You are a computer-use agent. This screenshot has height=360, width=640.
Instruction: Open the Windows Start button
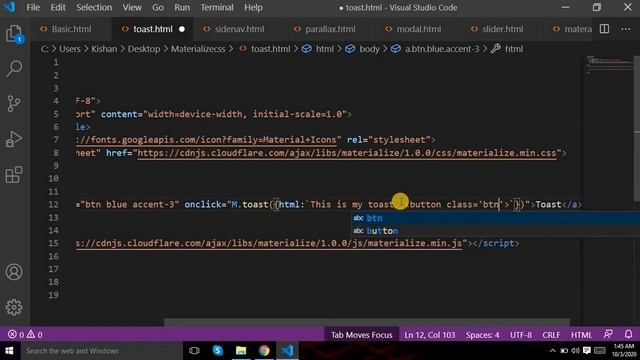tap(9, 351)
